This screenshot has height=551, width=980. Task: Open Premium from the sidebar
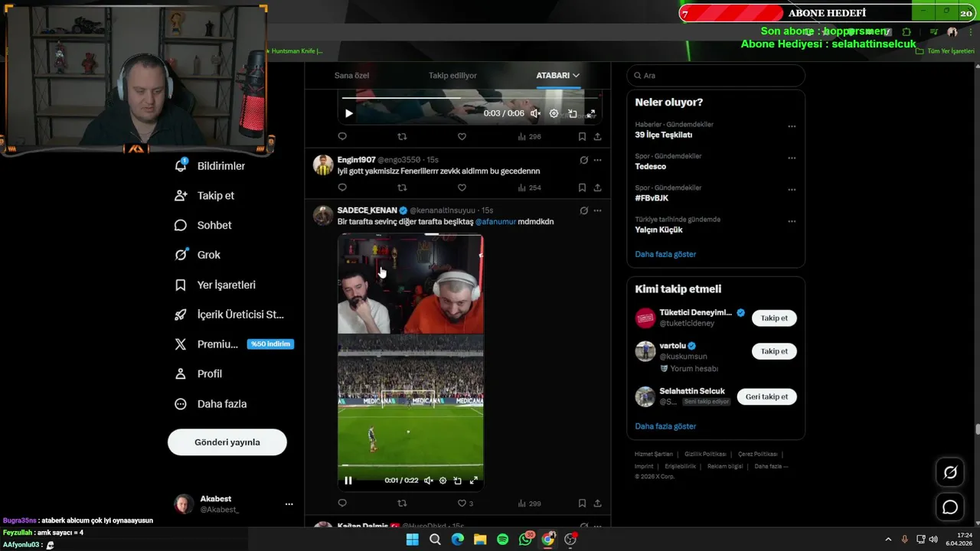click(234, 344)
